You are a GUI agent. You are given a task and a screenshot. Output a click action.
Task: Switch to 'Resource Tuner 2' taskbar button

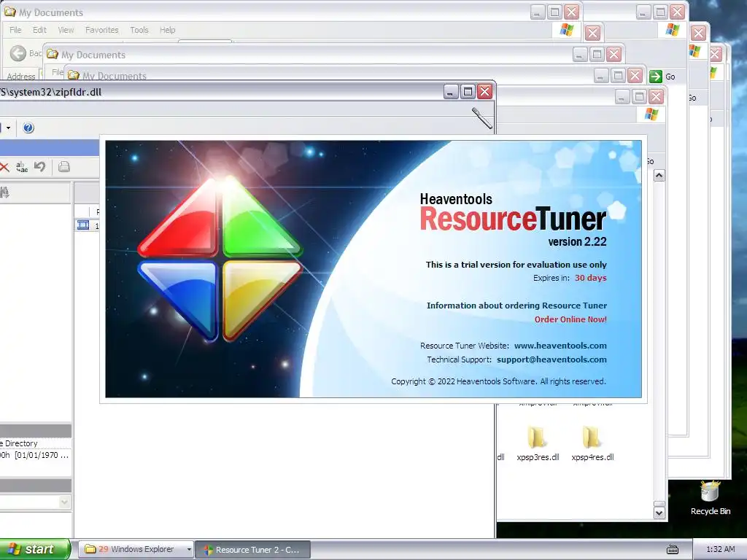coord(252,550)
